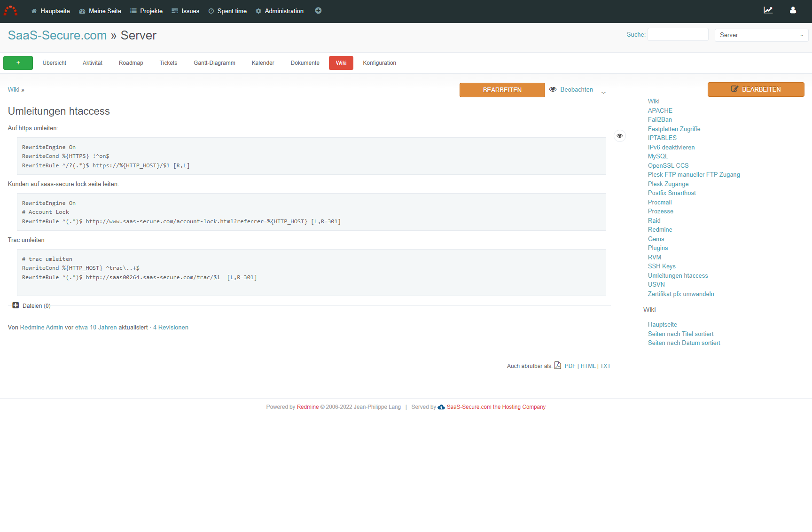Expand the Dateien (0) section

[x=16, y=305]
